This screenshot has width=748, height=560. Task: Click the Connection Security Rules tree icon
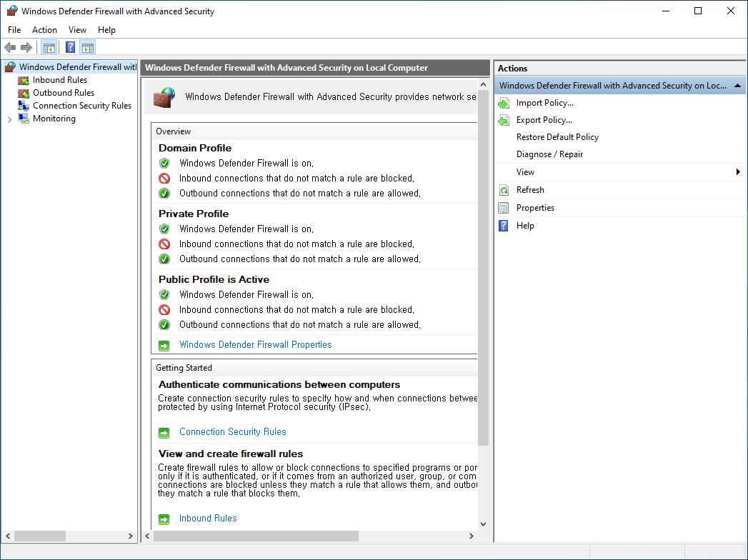24,106
